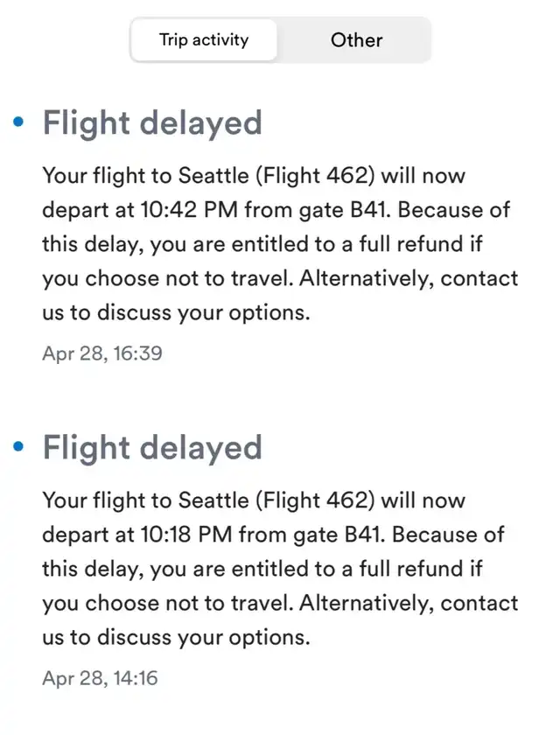Open the Other tab

click(x=356, y=39)
